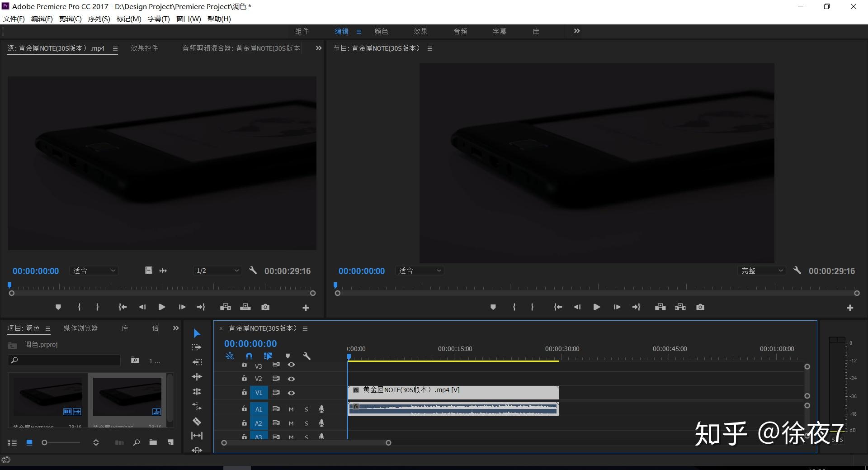Switch to 颜色 workspace tab
Screen dimensions: 868x470
pyautogui.click(x=381, y=31)
